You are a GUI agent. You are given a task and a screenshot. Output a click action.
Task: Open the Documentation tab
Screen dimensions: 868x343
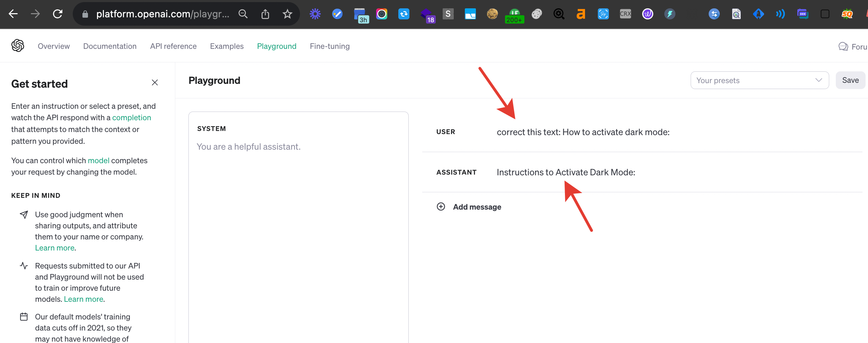110,46
